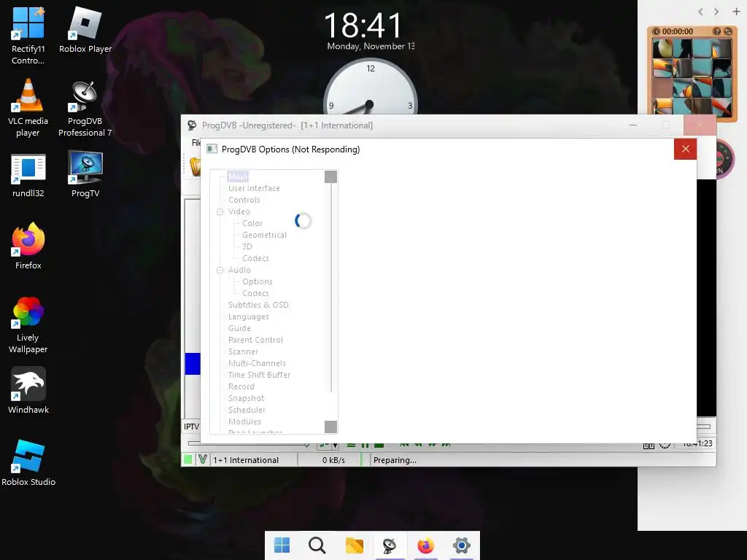Select Main in the options tree

coord(239,176)
